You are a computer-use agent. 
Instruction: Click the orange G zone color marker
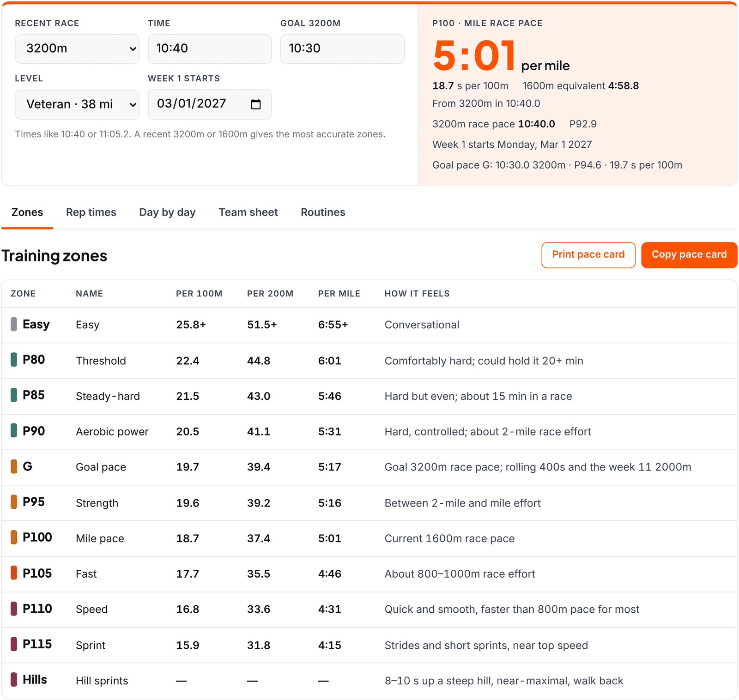pyautogui.click(x=14, y=466)
